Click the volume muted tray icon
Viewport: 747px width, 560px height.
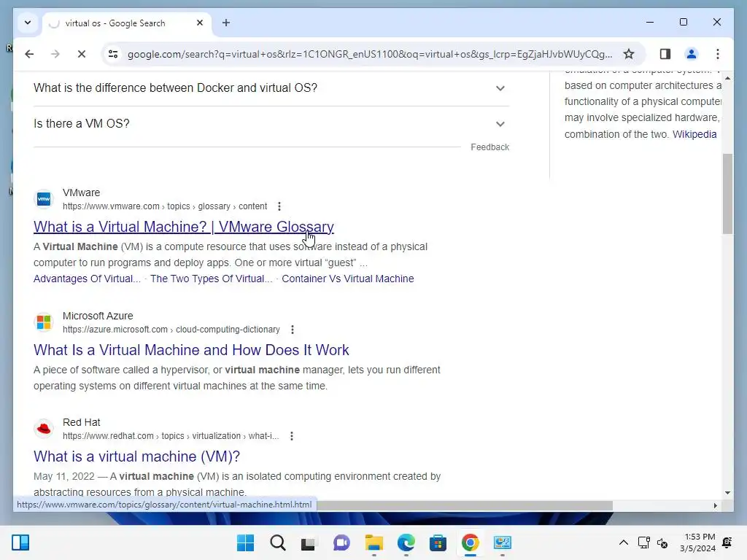tap(662, 542)
